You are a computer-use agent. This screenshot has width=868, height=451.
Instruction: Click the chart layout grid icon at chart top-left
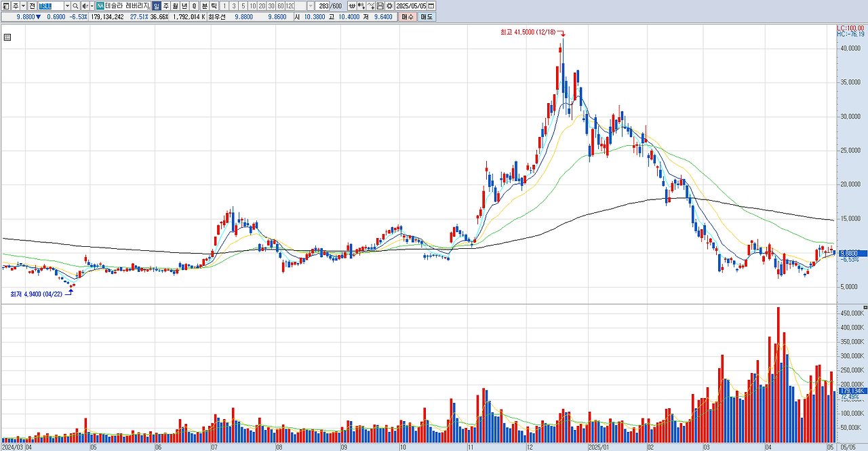tap(7, 37)
